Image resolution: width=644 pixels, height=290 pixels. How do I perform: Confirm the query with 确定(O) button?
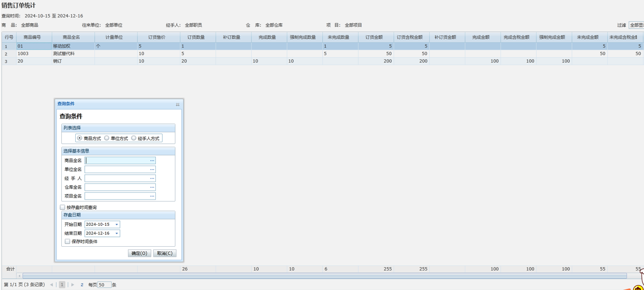pyautogui.click(x=139, y=253)
